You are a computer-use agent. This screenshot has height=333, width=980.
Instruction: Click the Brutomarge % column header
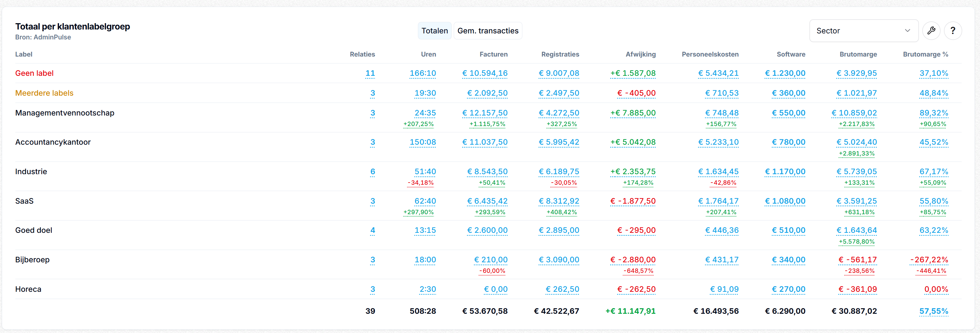tap(925, 54)
